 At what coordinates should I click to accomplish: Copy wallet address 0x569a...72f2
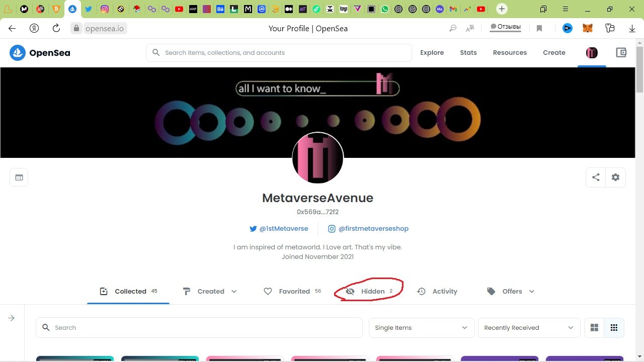[317, 212]
